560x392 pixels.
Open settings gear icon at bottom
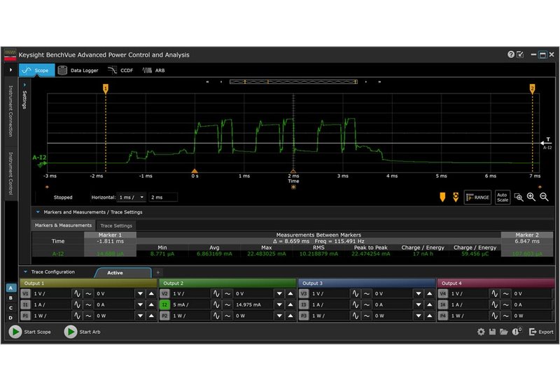point(481,332)
